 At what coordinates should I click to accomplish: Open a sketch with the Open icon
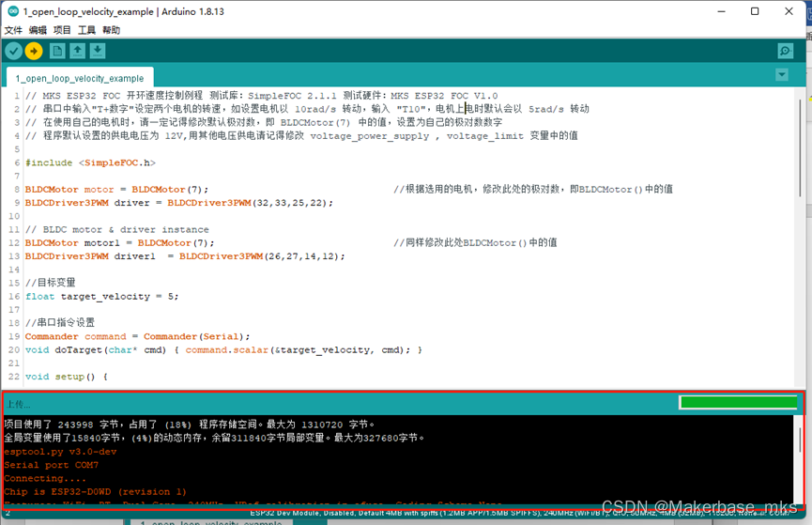[77, 51]
